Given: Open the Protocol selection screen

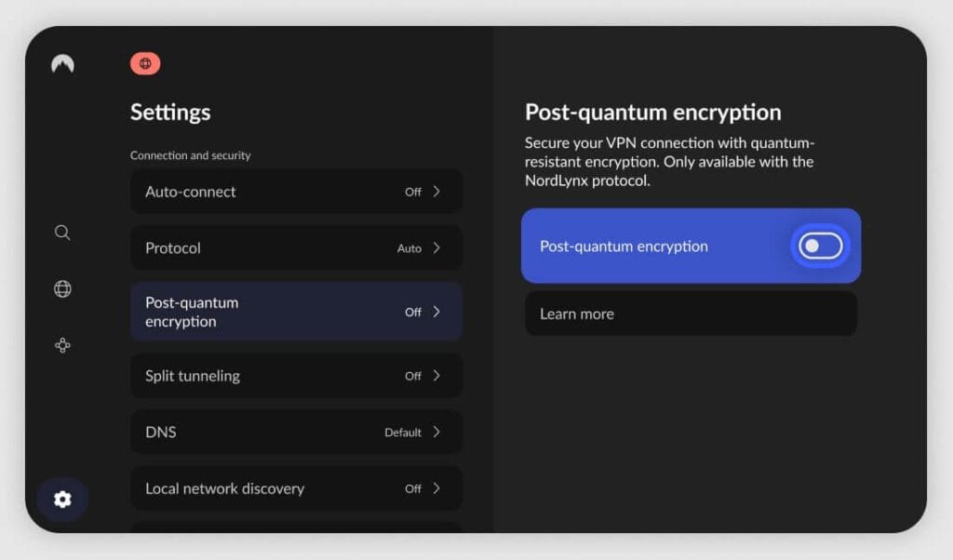Looking at the screenshot, I should coord(296,247).
